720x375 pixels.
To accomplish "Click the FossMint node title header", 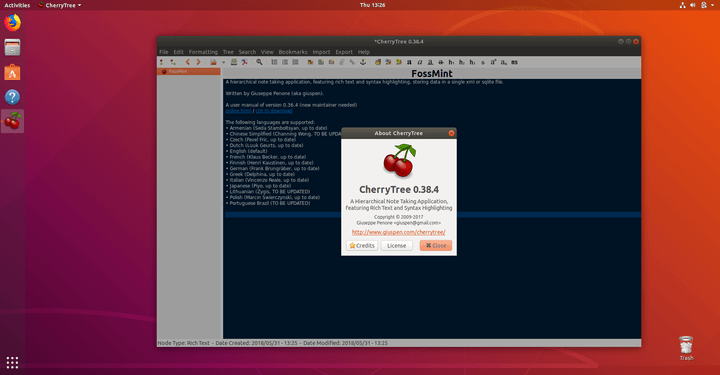I will tap(432, 73).
